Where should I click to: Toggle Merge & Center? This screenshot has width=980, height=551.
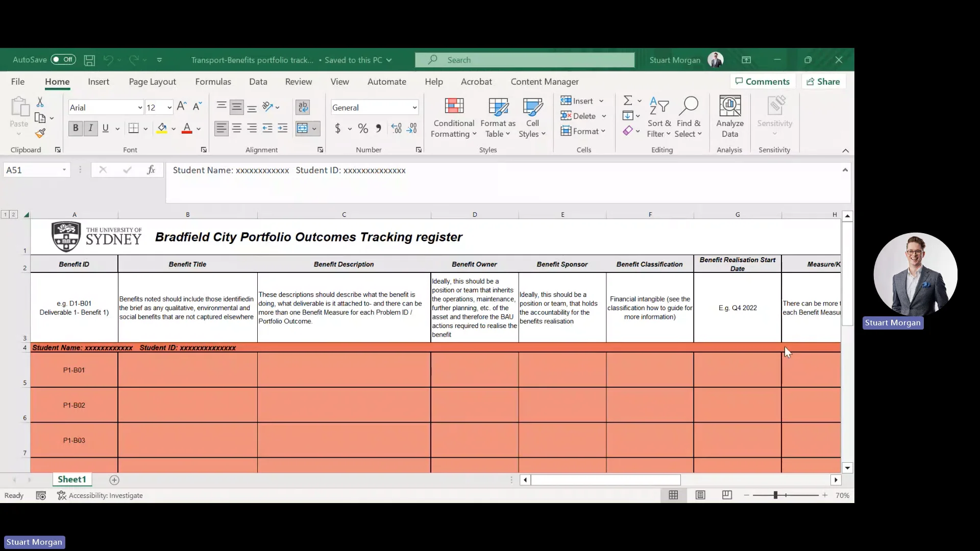(304, 128)
